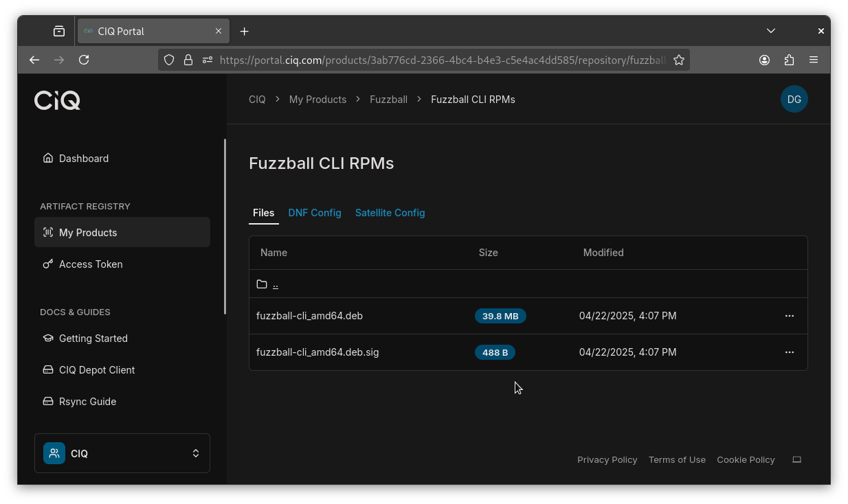Click the Fuzzball CLI RPMs breadcrumb text
This screenshot has height=504, width=848.
coord(473,100)
